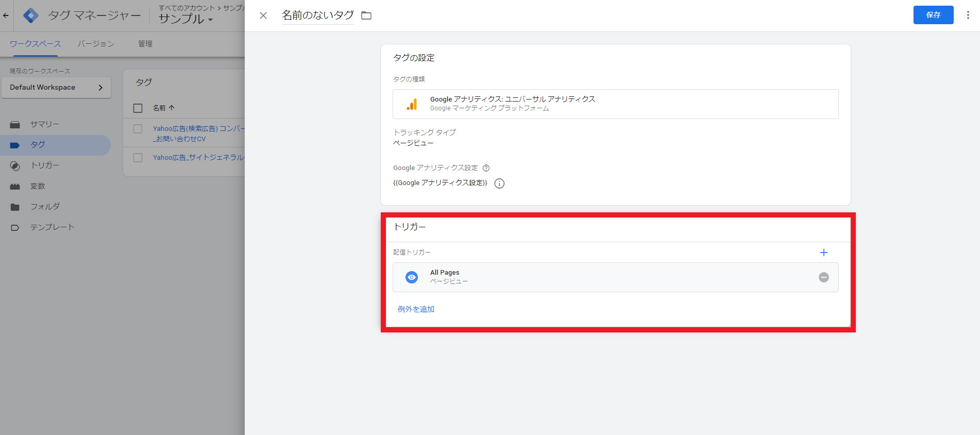Click the All Pages trigger row
Viewport: 980px width, 435px height.
pyautogui.click(x=615, y=277)
